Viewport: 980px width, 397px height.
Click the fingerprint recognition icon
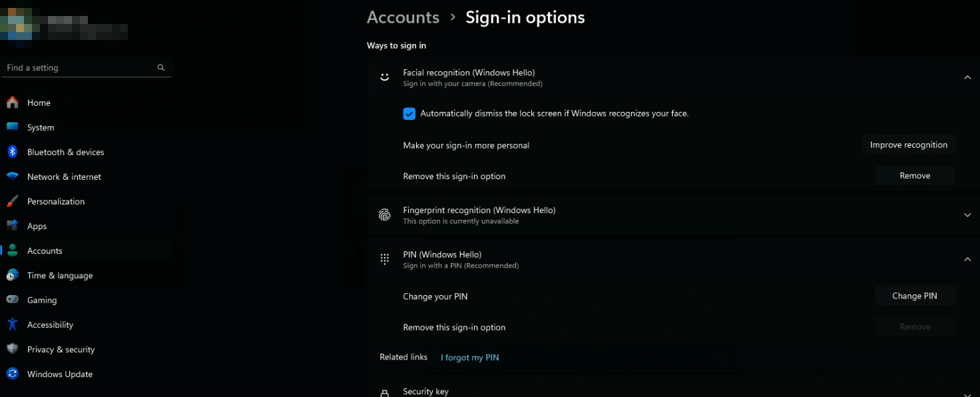click(384, 215)
